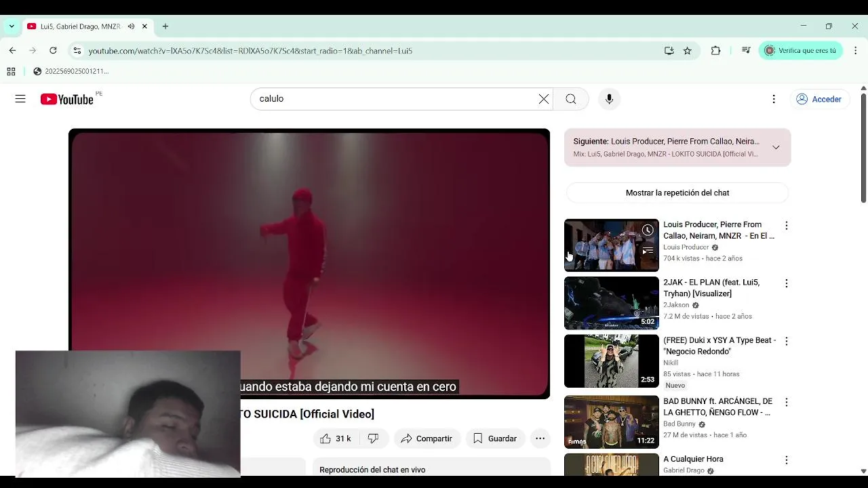Open the video titled A Cualquier Hora

click(x=693, y=459)
